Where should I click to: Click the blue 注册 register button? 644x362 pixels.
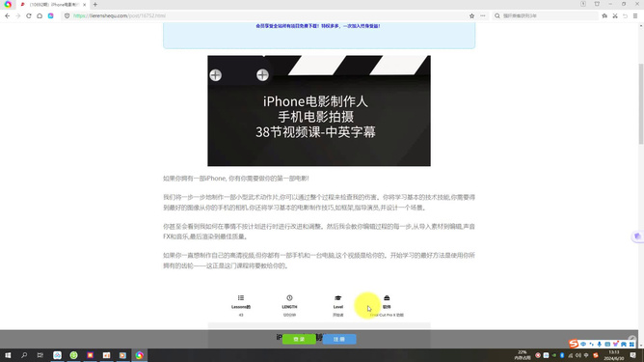click(339, 339)
